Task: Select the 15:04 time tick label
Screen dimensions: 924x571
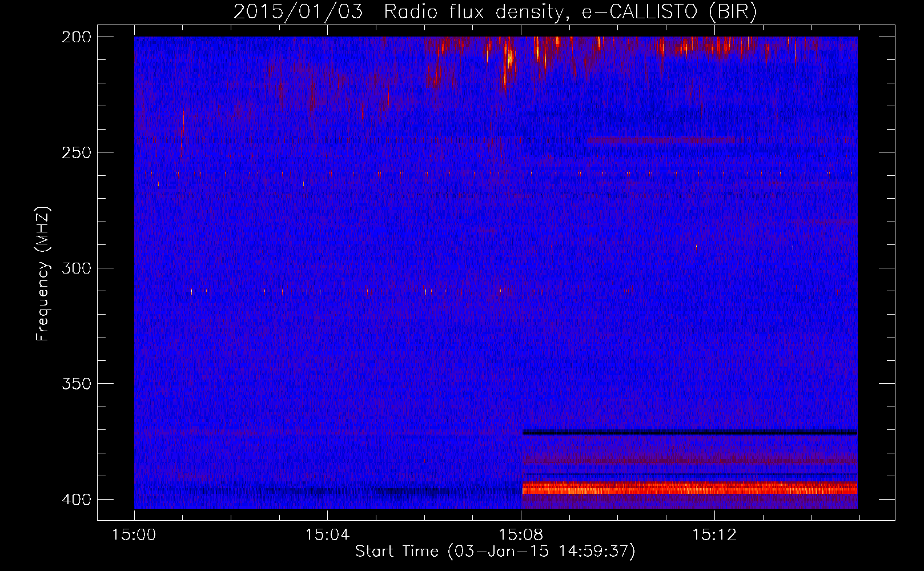Action: click(327, 535)
